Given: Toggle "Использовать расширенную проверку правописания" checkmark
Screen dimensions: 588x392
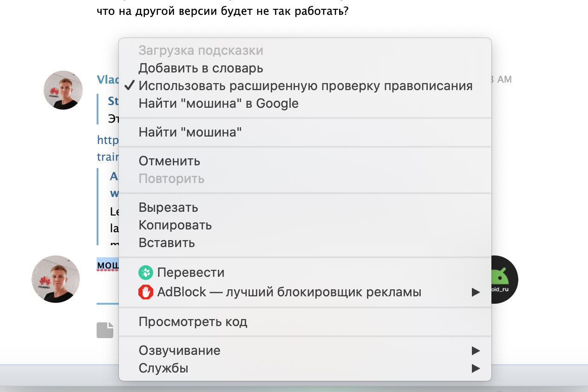Looking at the screenshot, I should coord(131,86).
